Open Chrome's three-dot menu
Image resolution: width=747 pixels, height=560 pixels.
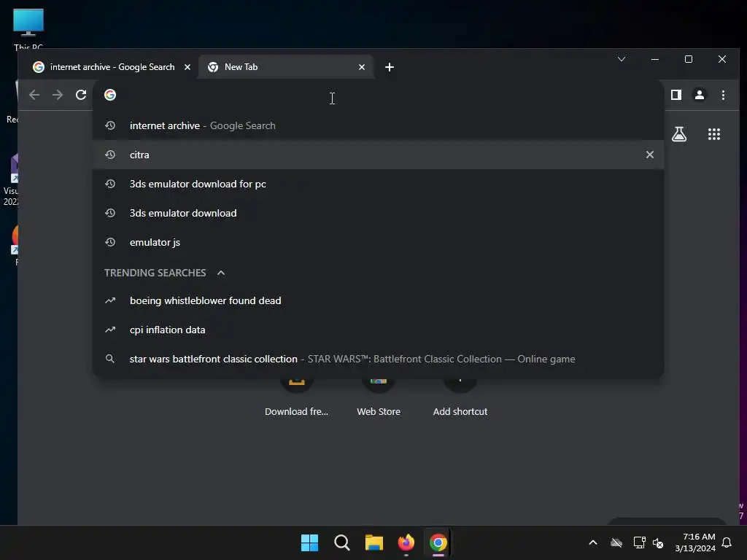723,95
